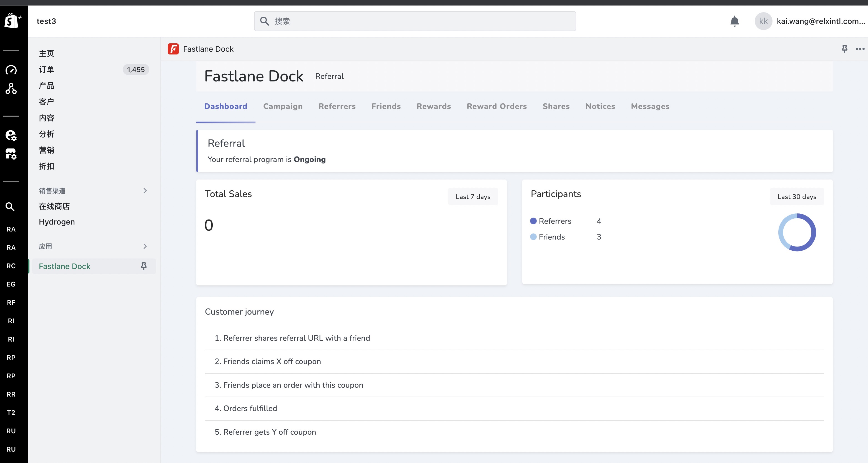This screenshot has height=463, width=868.
Task: Click the Friends count 3
Action: pyautogui.click(x=599, y=237)
